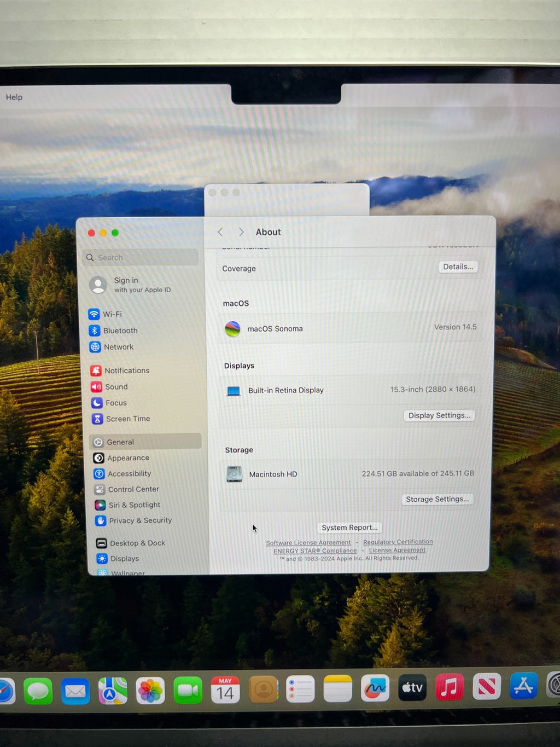Open Maps from the Dock
The width and height of the screenshot is (560, 747).
[113, 691]
